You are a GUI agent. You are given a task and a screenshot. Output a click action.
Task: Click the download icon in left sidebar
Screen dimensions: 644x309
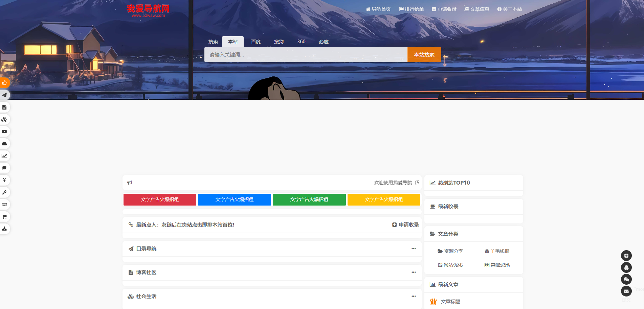[x=4, y=229]
